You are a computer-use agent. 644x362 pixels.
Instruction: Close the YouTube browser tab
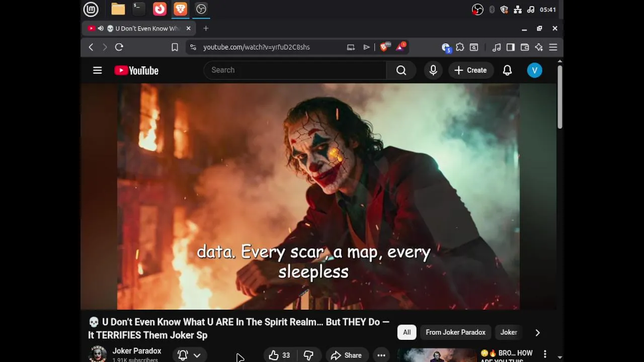click(x=188, y=29)
